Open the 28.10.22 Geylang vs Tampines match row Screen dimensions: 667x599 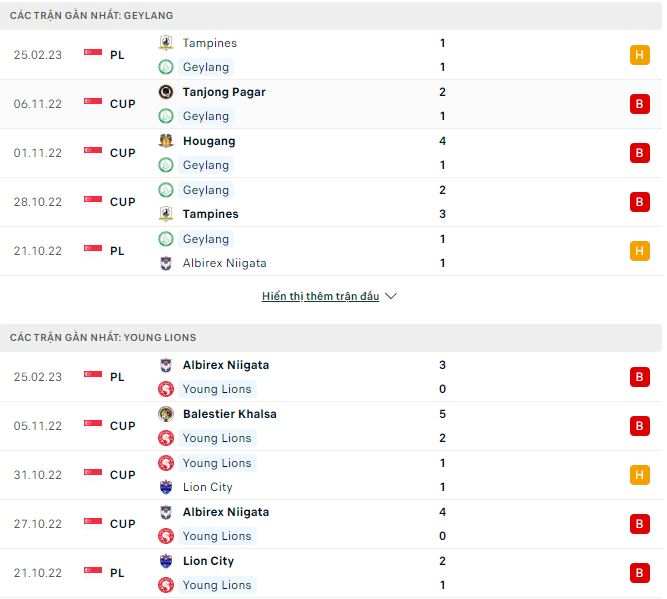tap(330, 202)
